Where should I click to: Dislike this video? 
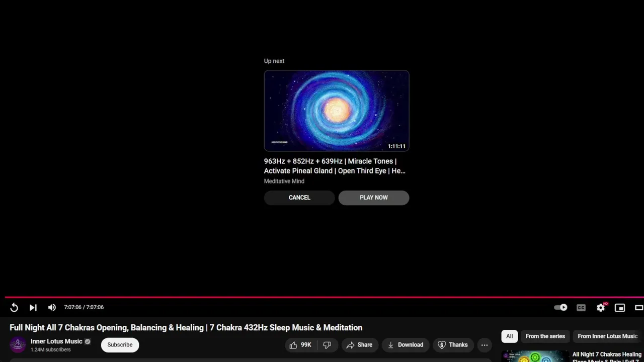327,345
